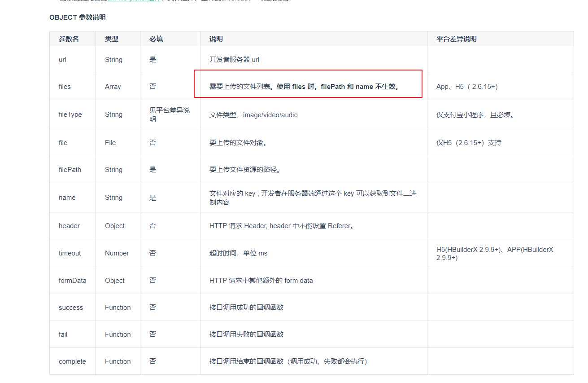Click the "File" type cell
Viewport: 588px width, 383px height.
[110, 143]
